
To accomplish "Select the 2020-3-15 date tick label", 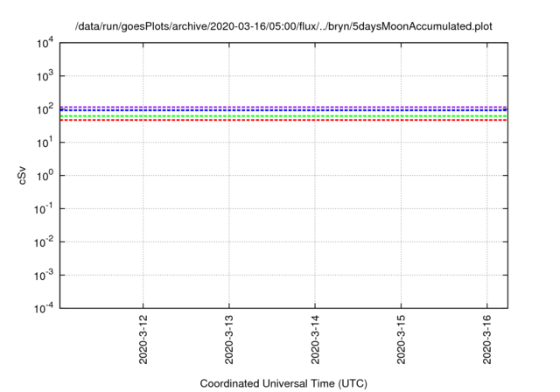I will [x=401, y=340].
